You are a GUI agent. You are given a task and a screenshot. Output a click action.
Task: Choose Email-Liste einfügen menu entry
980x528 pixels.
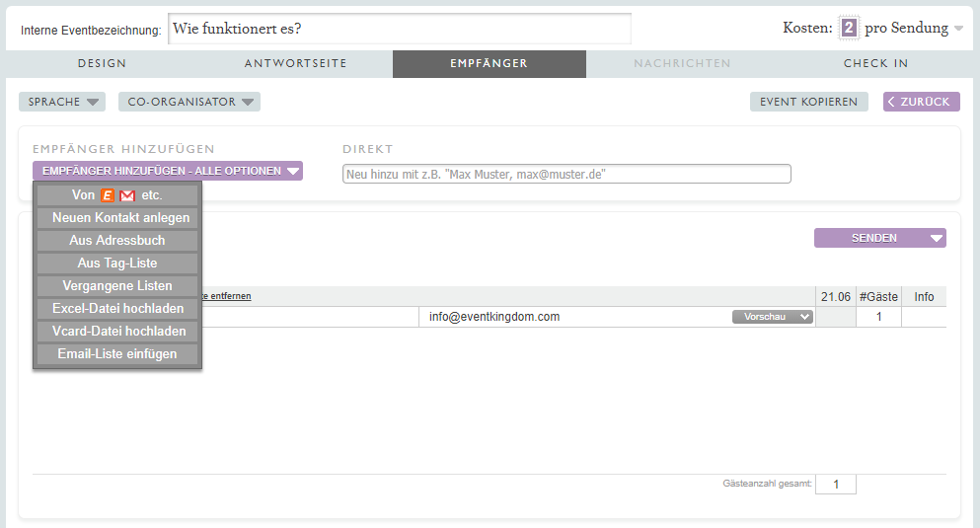[x=117, y=354]
